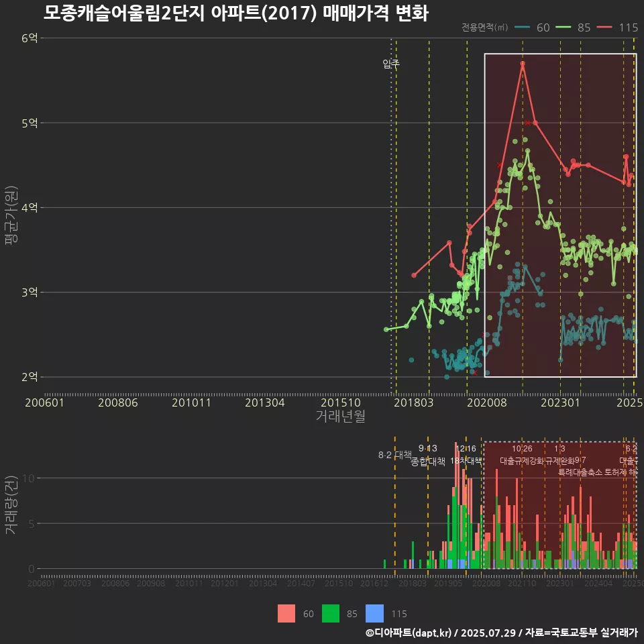Click the 200703 label on the volume chart axis
Image resolution: width=644 pixels, height=644 pixels.
tap(76, 583)
